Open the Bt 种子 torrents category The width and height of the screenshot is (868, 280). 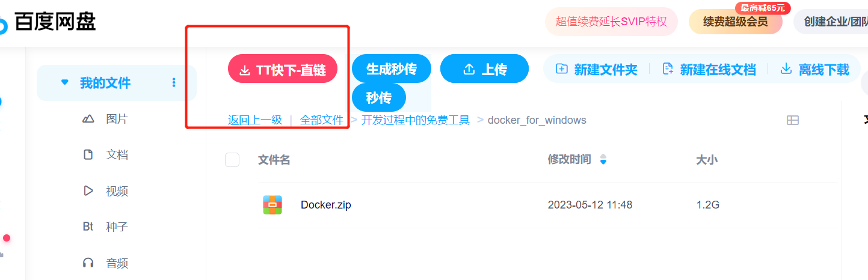105,227
